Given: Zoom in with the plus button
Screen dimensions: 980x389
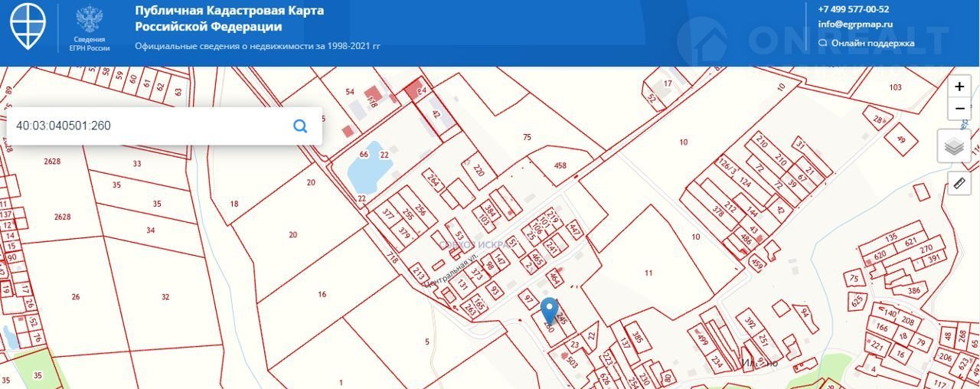Looking at the screenshot, I should tap(959, 87).
